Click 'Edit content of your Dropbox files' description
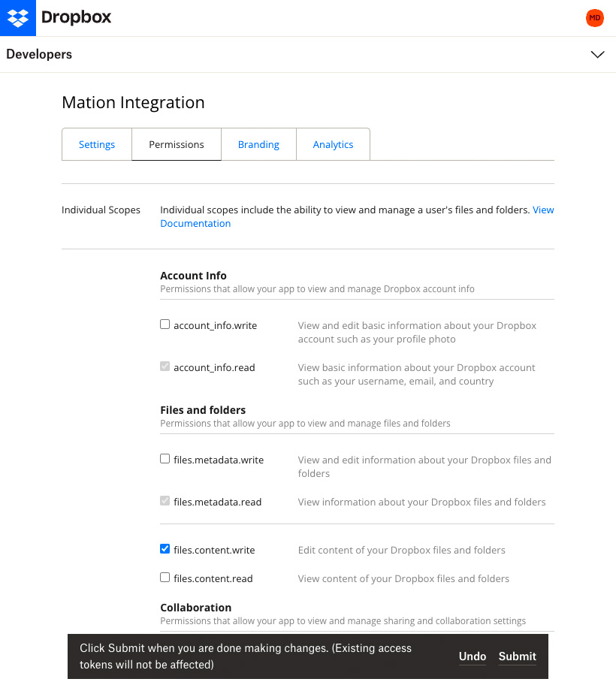 pos(401,550)
